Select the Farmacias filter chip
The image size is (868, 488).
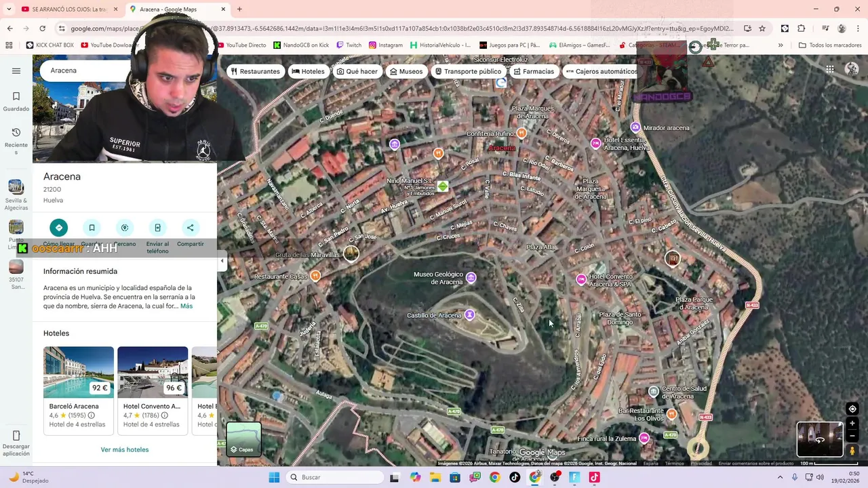[x=534, y=71]
